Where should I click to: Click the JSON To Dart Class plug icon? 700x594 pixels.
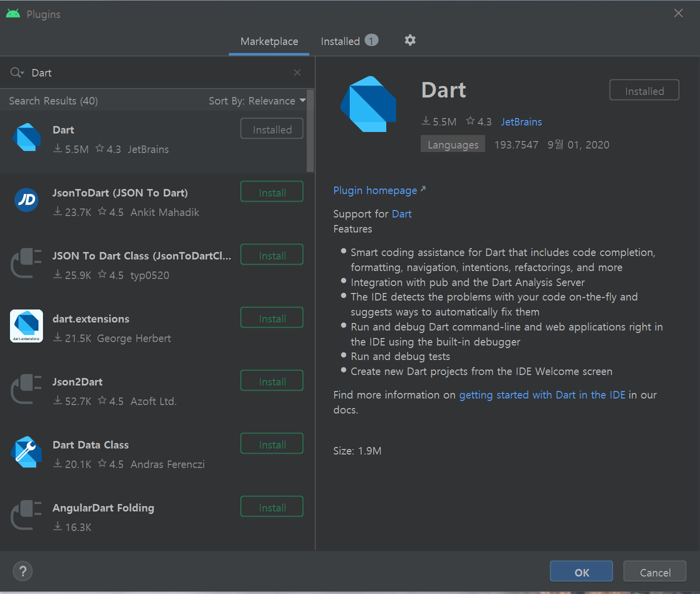pyautogui.click(x=26, y=263)
